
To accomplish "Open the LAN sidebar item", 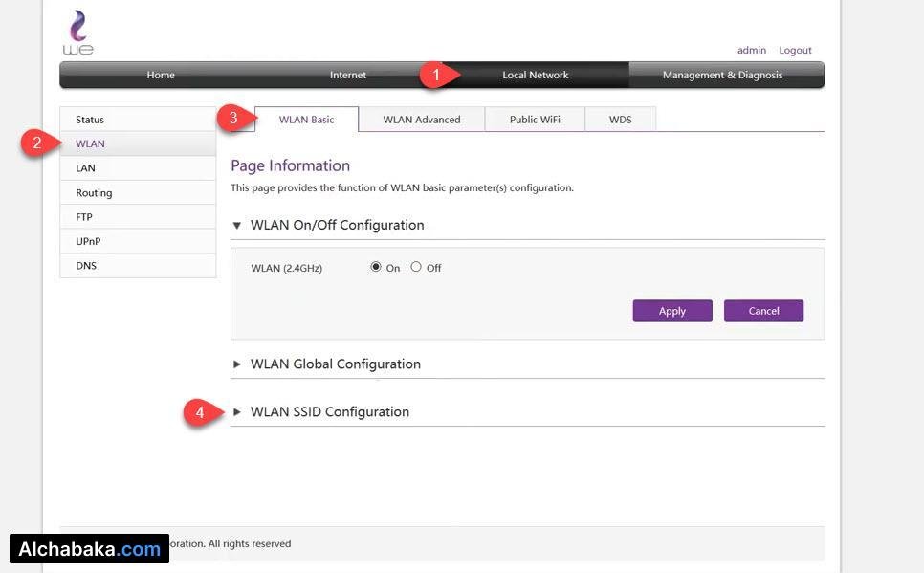I will (86, 168).
